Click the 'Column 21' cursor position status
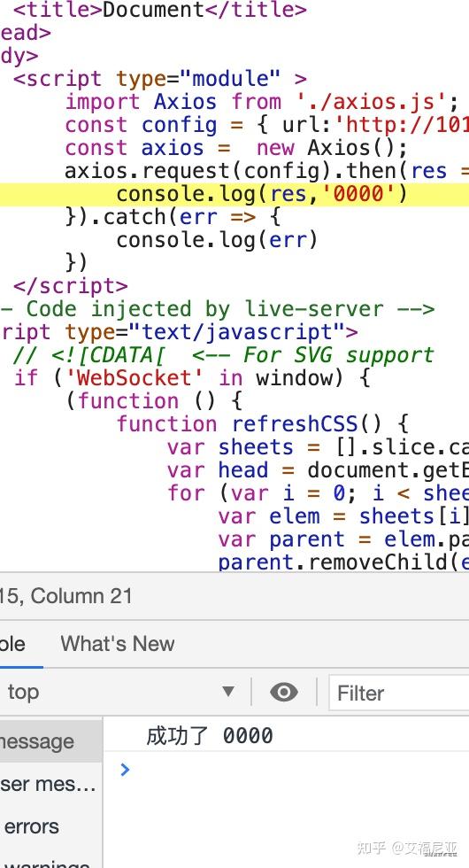Image resolution: width=469 pixels, height=868 pixels. (81, 595)
